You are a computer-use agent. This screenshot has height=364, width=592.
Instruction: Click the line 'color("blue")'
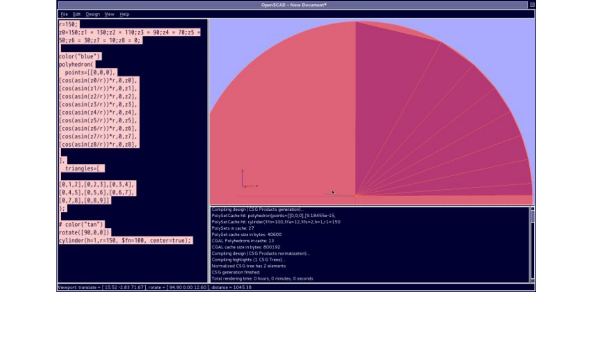[80, 57]
